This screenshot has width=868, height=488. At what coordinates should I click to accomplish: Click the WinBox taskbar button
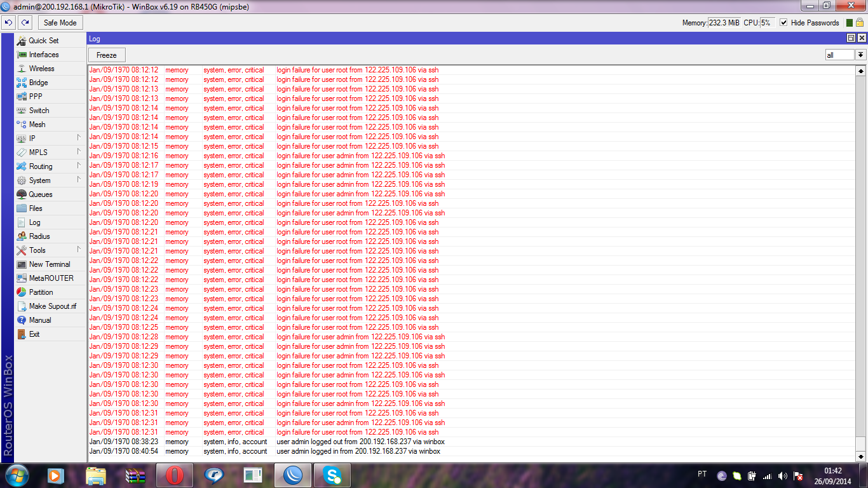point(293,475)
